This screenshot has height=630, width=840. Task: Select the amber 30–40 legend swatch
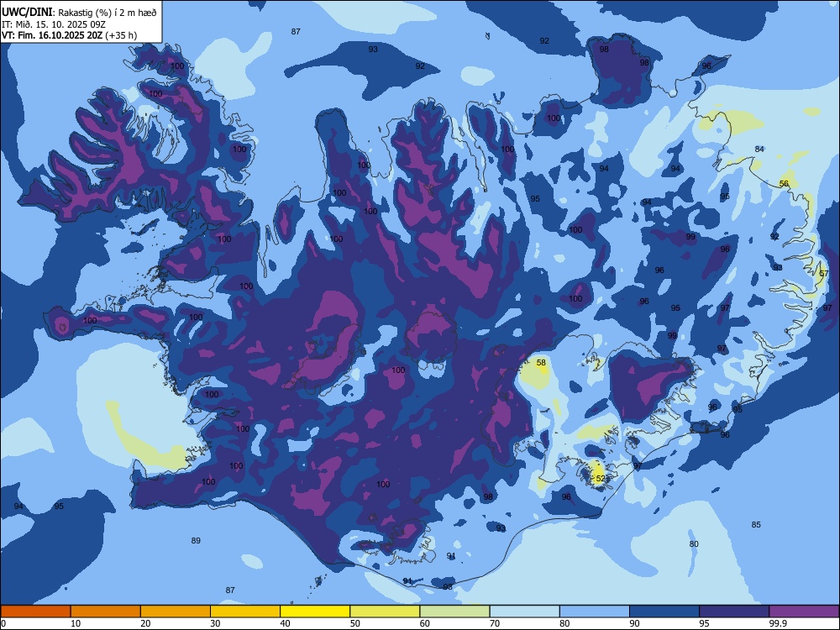tap(245, 612)
